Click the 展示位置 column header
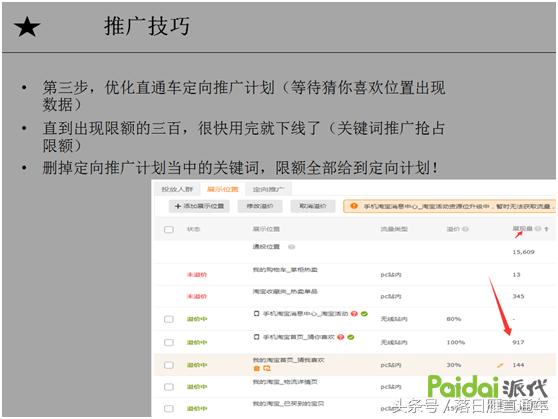The image size is (558, 419). click(x=266, y=229)
